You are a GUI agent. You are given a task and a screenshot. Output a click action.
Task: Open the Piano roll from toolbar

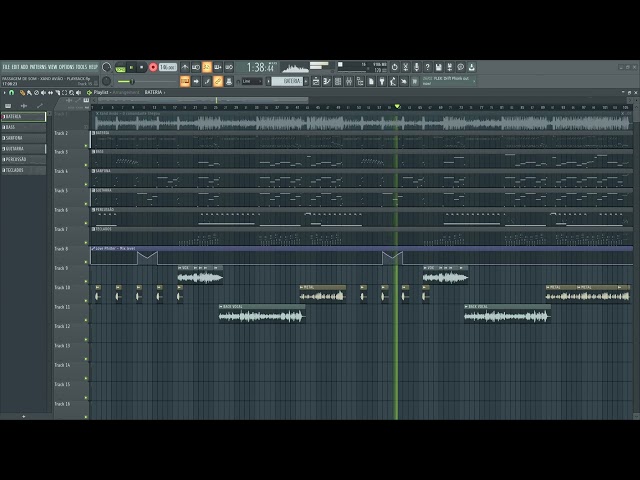327,81
